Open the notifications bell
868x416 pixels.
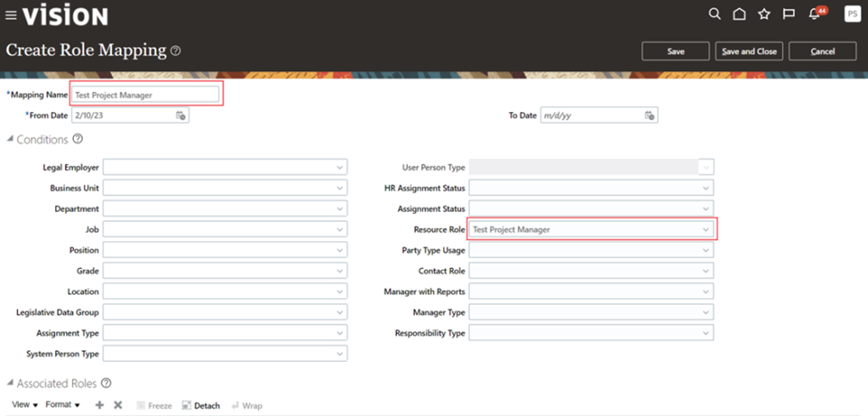[x=814, y=14]
